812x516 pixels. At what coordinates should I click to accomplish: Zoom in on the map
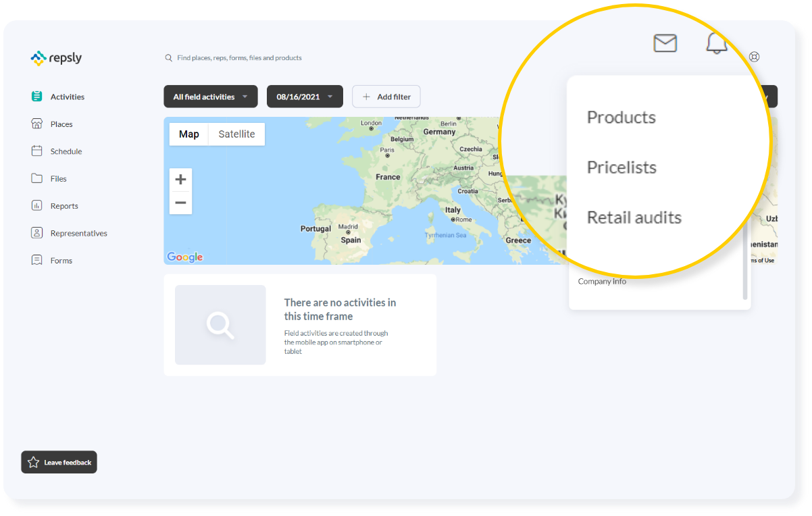point(180,180)
